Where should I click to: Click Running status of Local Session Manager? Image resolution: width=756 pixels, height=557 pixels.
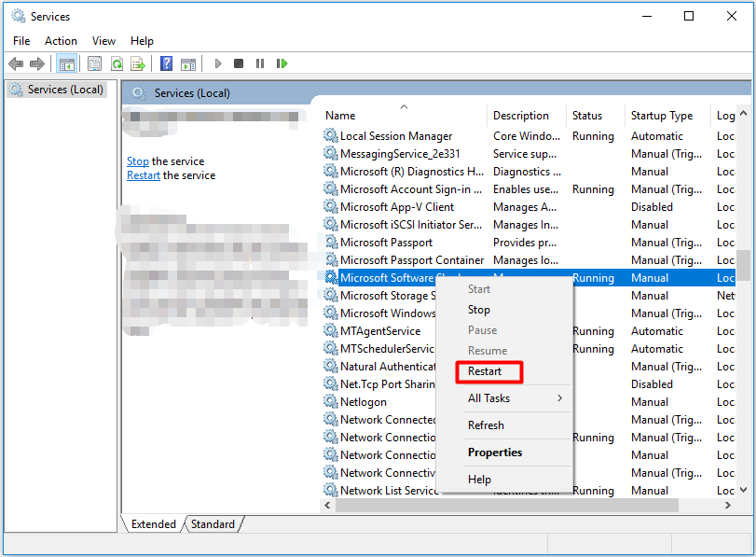(x=593, y=136)
